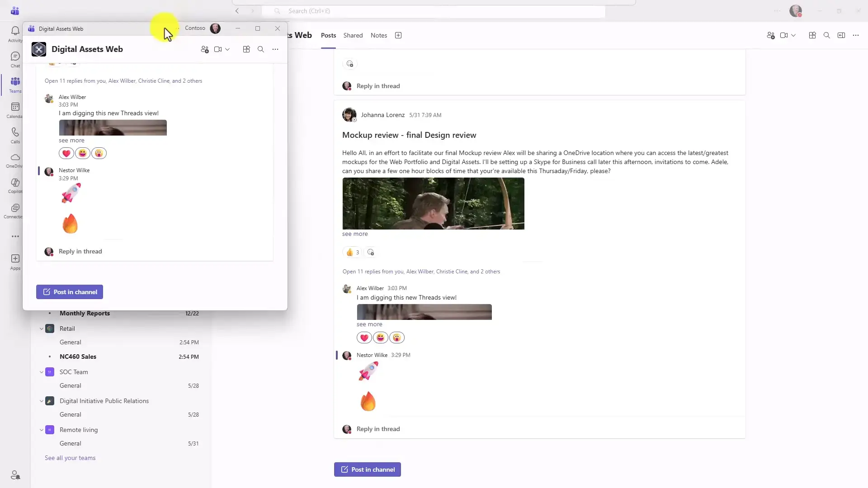Toggle the surprised reaction in pop-out window

point(99,153)
